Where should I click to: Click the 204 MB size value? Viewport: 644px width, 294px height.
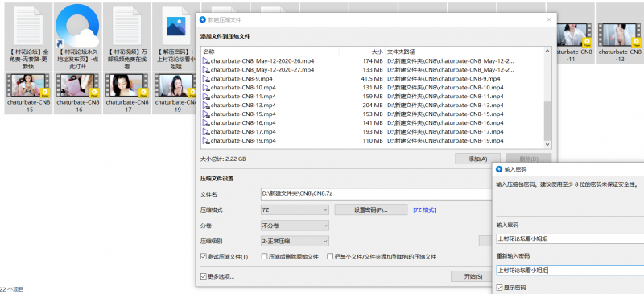click(374, 106)
